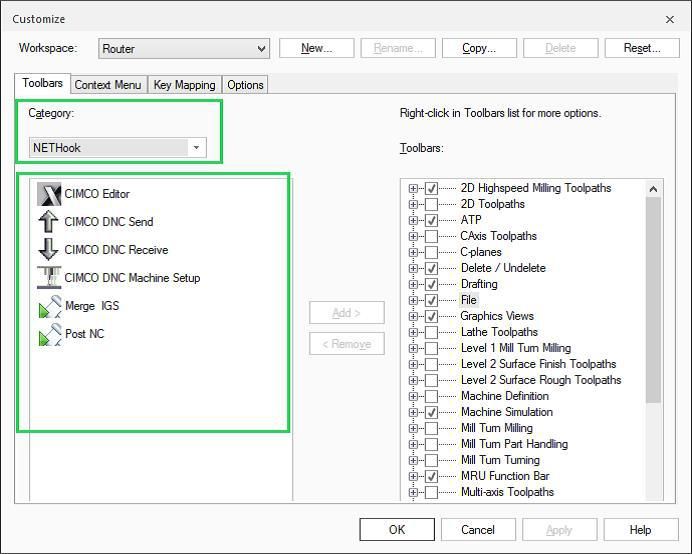
Task: Close the Customize dialog
Action: point(669,19)
